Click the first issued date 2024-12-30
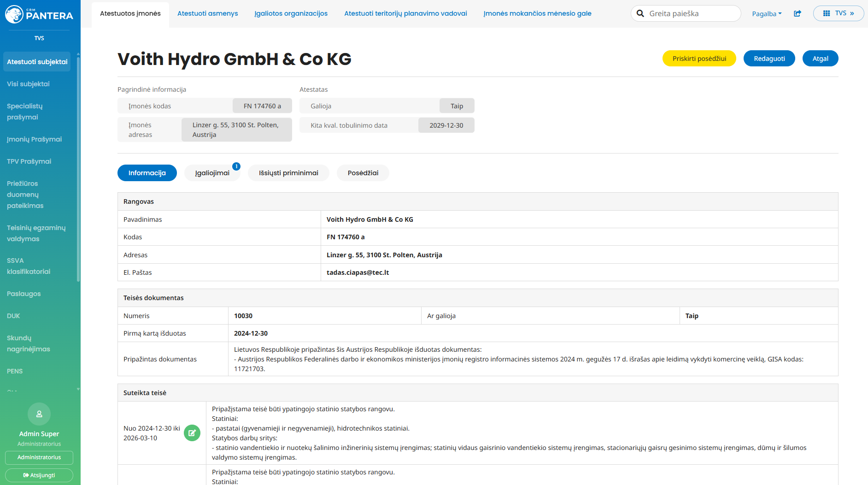Image resolution: width=868 pixels, height=485 pixels. 251,333
